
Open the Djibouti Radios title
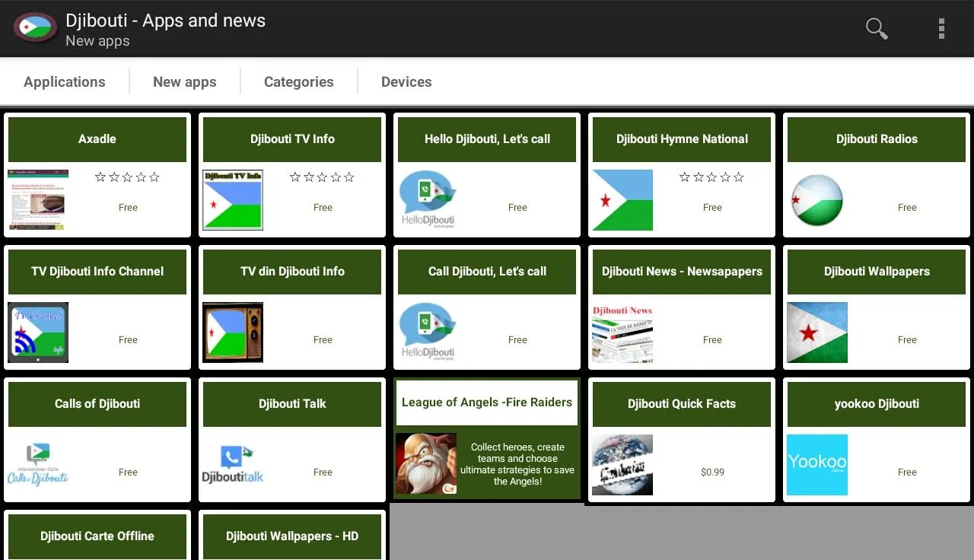point(877,139)
